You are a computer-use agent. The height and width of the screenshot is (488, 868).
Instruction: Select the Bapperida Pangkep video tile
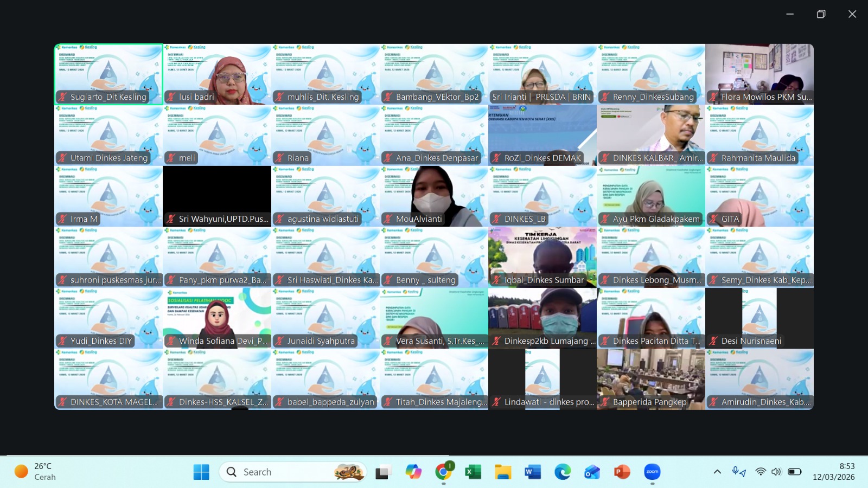tap(651, 379)
